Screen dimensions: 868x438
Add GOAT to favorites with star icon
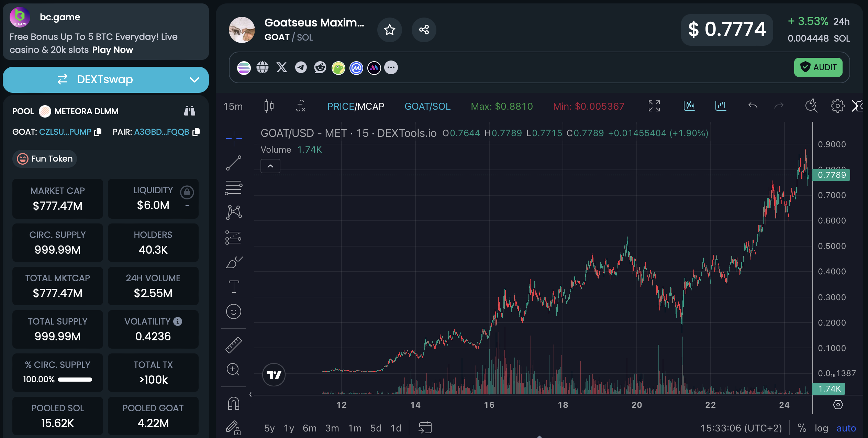click(389, 30)
